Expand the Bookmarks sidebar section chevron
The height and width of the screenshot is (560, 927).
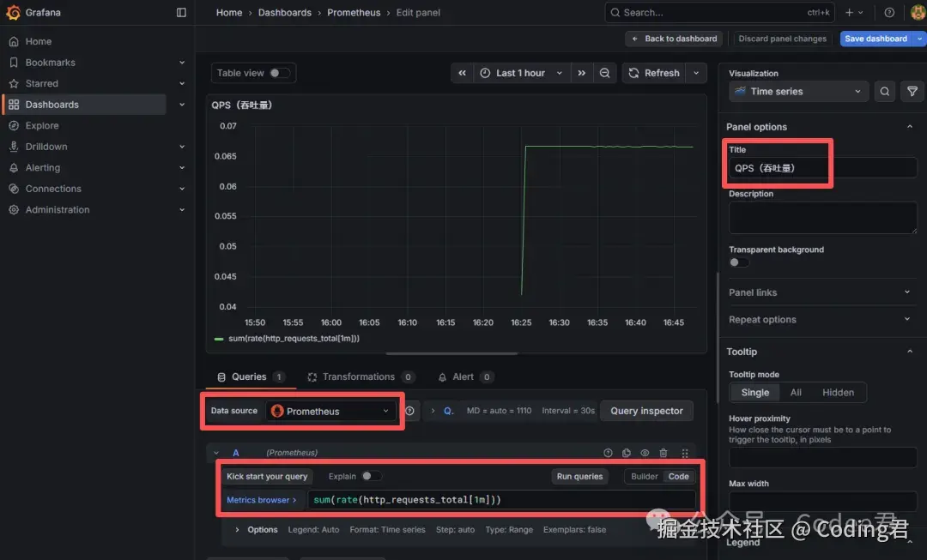(182, 63)
